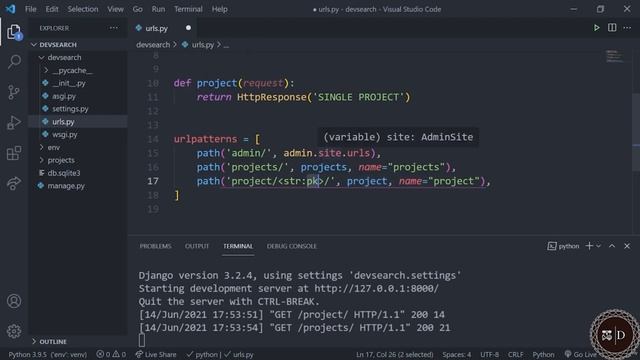
Task: Open the Selection menu
Action: click(x=83, y=9)
